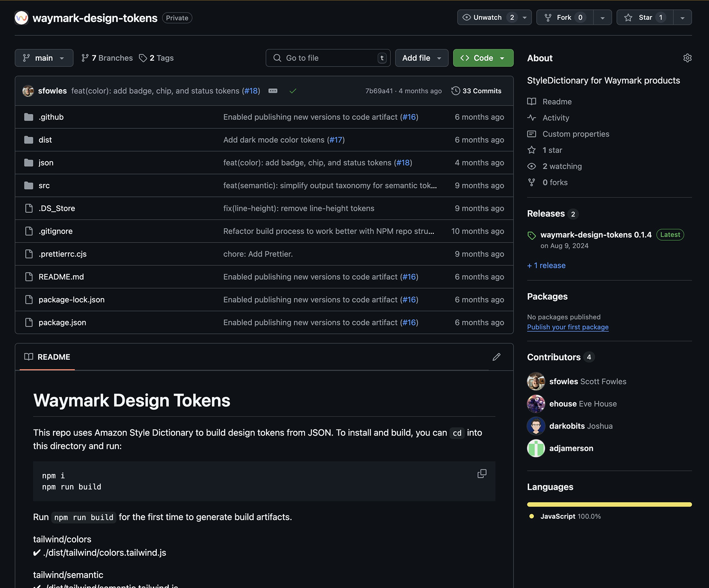Open the main branch selector dropdown
This screenshot has width=709, height=588.
click(x=44, y=58)
